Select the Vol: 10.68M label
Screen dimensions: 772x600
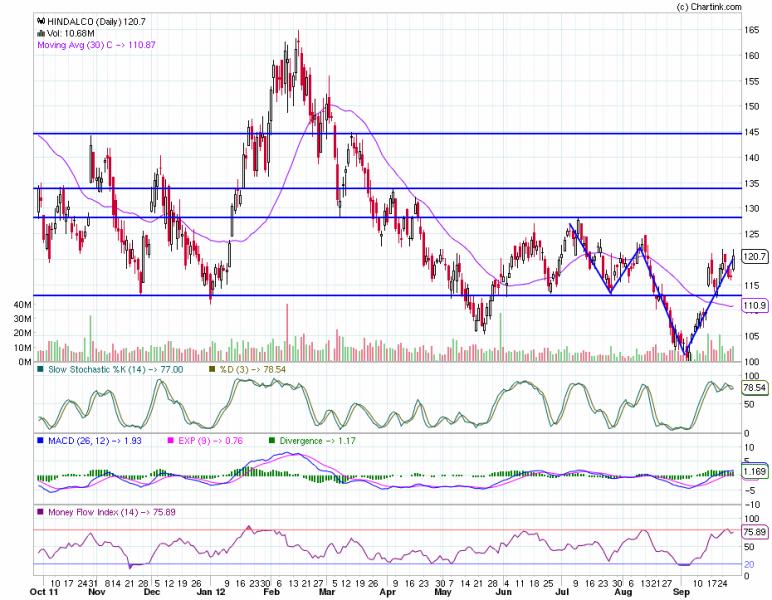click(x=71, y=33)
